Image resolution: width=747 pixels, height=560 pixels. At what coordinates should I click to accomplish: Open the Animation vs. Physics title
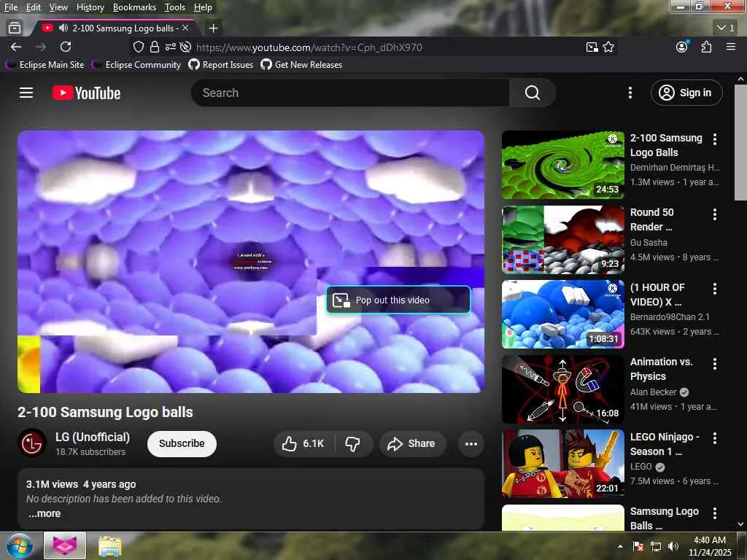click(661, 369)
